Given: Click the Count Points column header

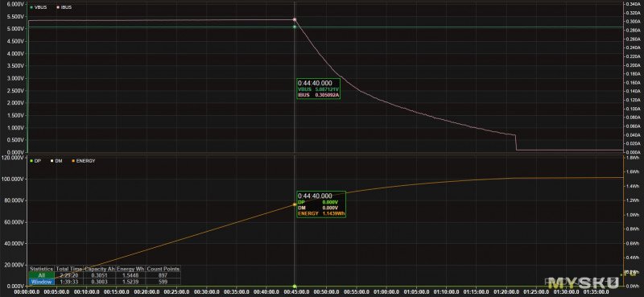Looking at the screenshot, I should [x=163, y=269].
